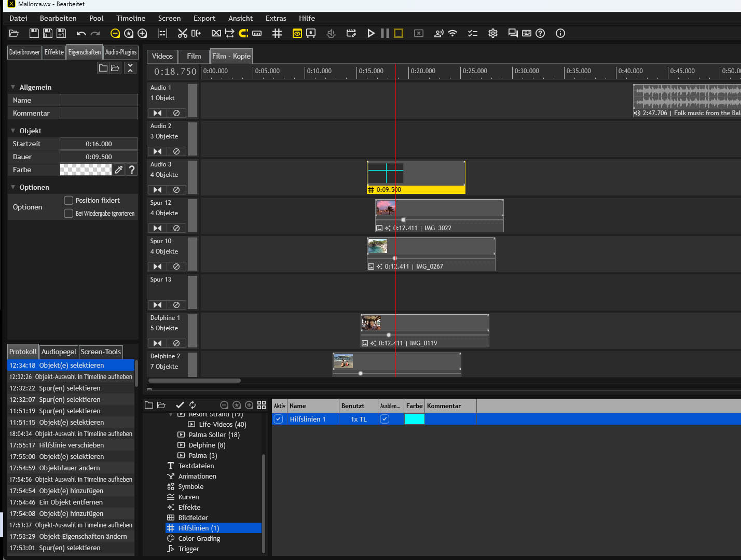Open the Export menu
The image size is (741, 560).
pos(204,18)
